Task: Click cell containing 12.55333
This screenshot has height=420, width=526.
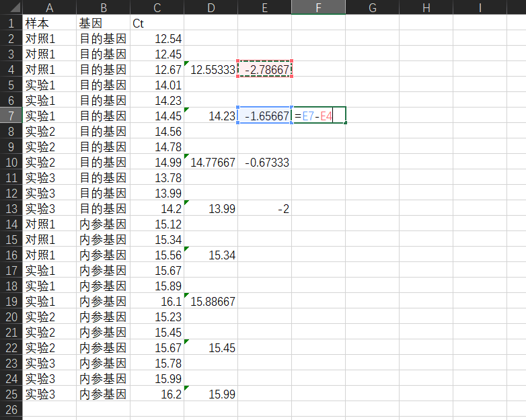Action: [x=211, y=69]
